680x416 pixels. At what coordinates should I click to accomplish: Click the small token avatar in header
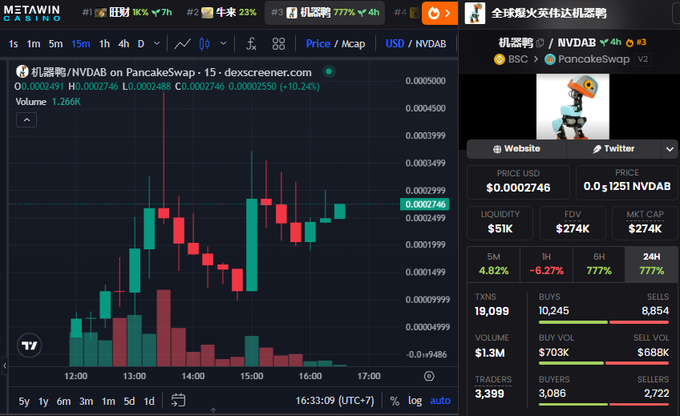click(x=475, y=13)
